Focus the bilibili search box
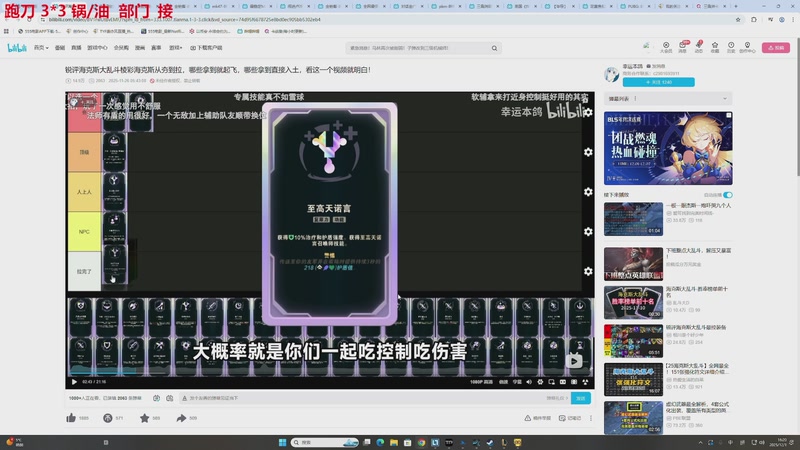 tap(418, 48)
